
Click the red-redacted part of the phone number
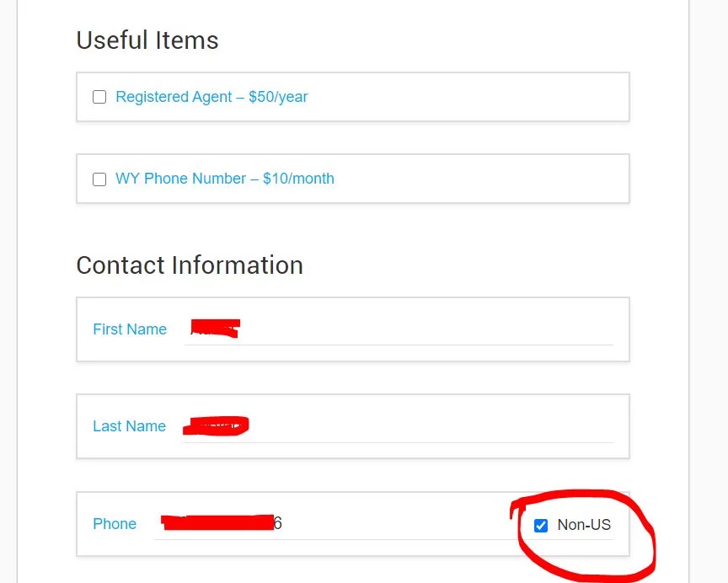pos(217,523)
